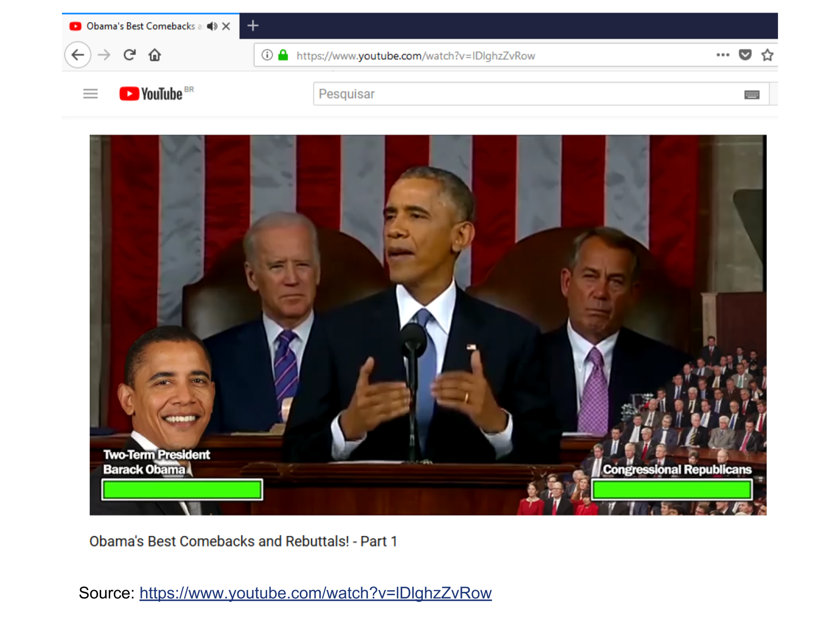Show site information via the info icon
Viewport: 840px width, 630px height.
pyautogui.click(x=267, y=55)
